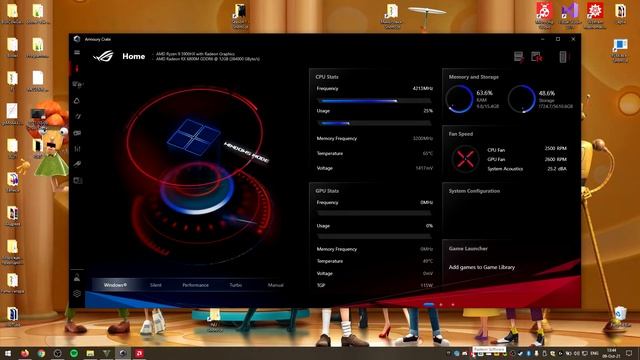This screenshot has height=360, width=640.
Task: Open the Devices section in the sidebar
Action: coord(77,84)
